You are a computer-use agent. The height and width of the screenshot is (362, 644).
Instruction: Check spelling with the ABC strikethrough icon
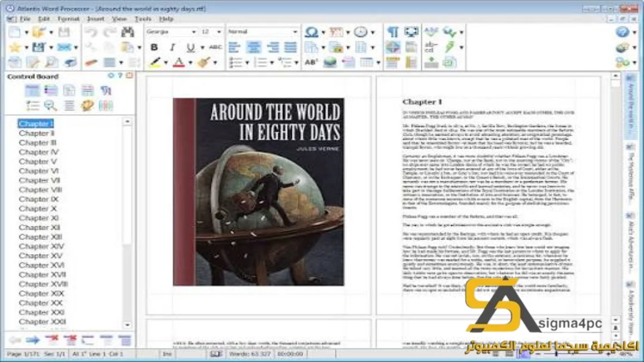pyautogui.click(x=215, y=47)
